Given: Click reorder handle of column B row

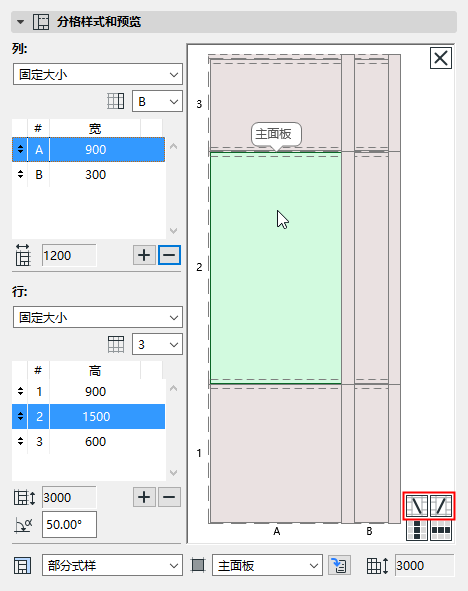Looking at the screenshot, I should (20, 175).
